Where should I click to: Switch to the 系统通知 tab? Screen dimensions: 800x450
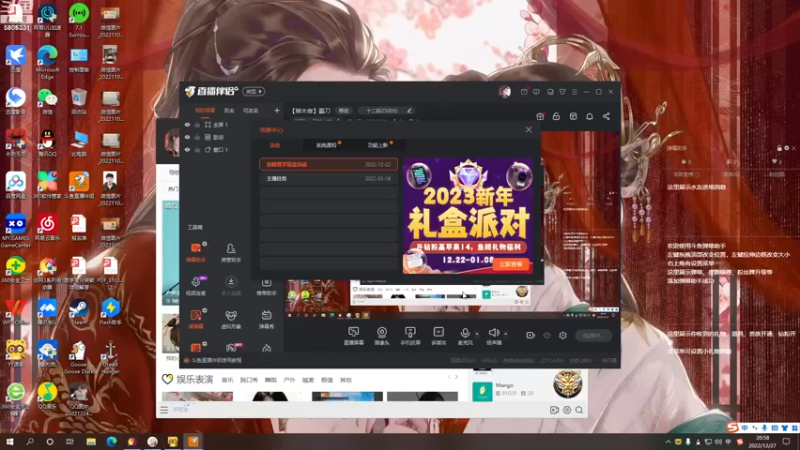[327, 145]
